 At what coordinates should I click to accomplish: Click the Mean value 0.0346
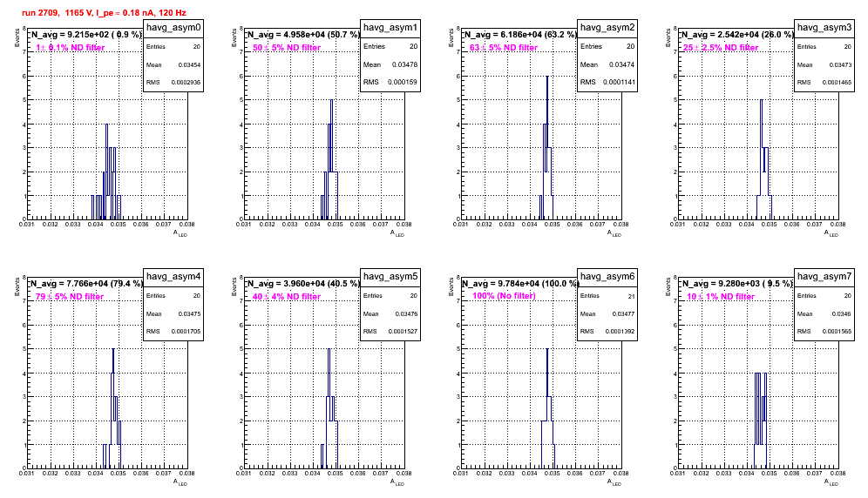[842, 313]
